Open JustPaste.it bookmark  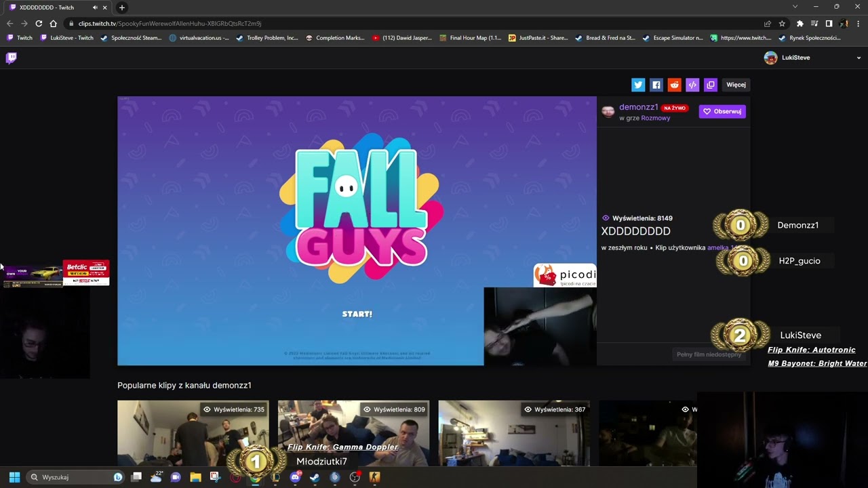coord(538,38)
